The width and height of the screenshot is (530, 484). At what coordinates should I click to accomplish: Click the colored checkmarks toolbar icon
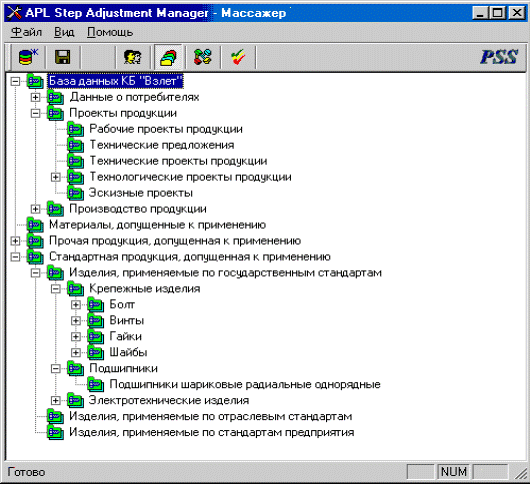(238, 57)
